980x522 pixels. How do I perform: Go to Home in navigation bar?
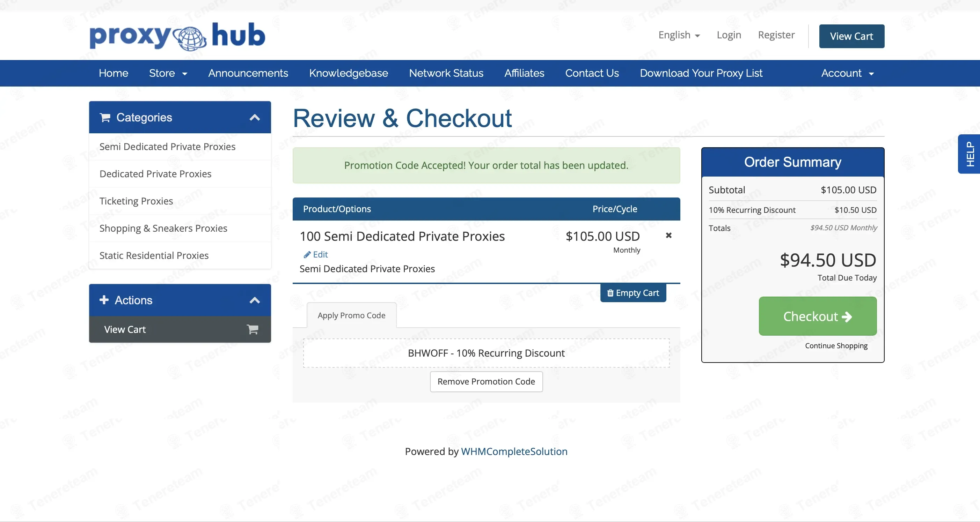coord(114,73)
